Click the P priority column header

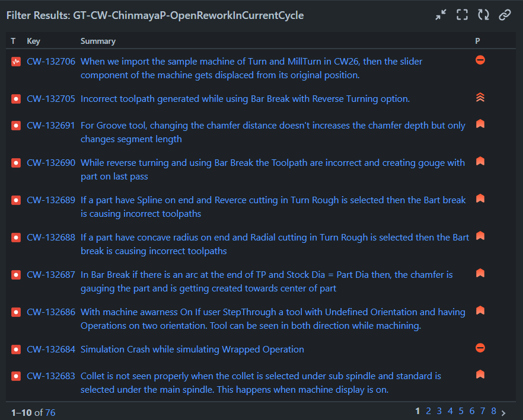(478, 41)
